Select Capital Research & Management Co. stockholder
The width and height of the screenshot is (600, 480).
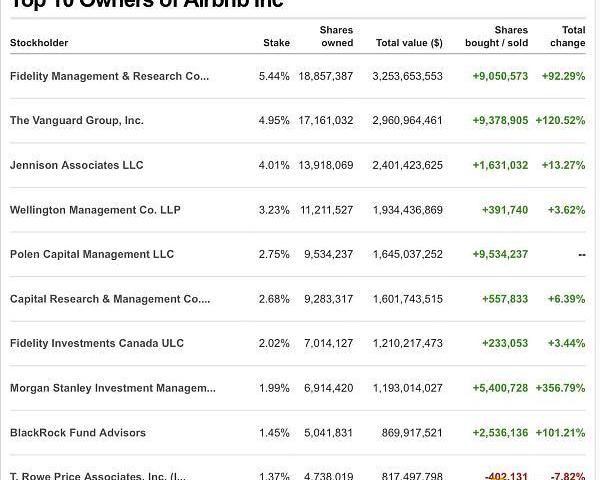110,299
